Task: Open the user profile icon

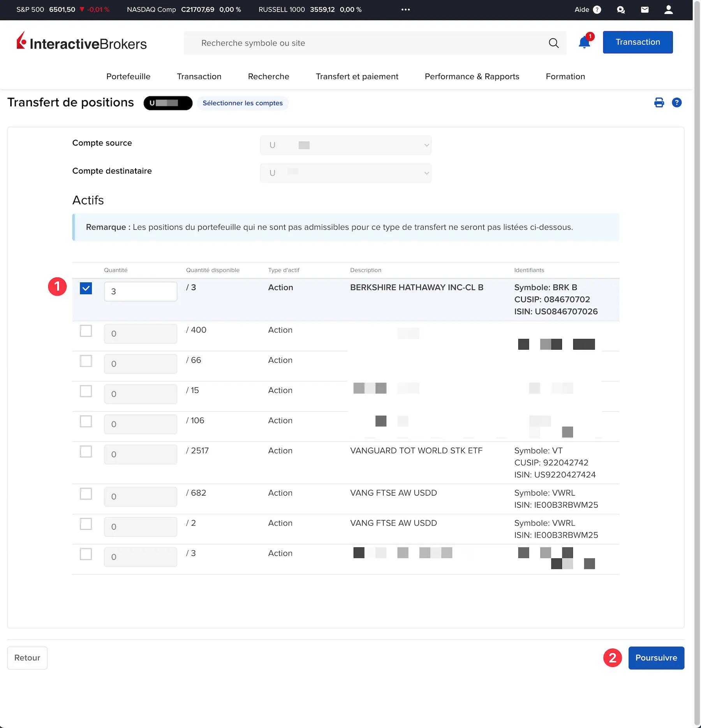Action: pyautogui.click(x=669, y=10)
